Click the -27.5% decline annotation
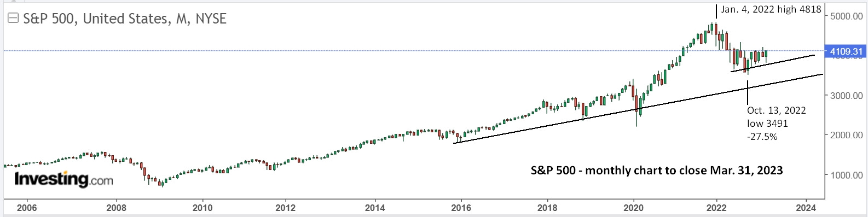Viewport: 868px width, 217px height. pos(762,137)
